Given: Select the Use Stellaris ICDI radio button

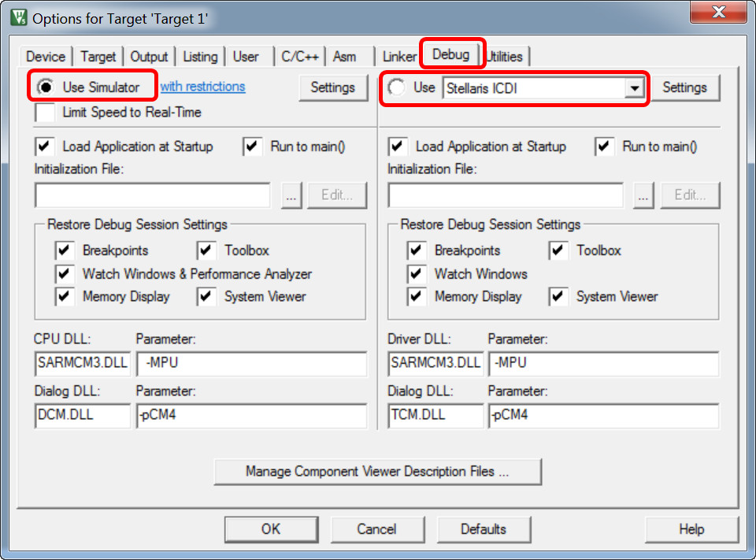Looking at the screenshot, I should coord(398,87).
